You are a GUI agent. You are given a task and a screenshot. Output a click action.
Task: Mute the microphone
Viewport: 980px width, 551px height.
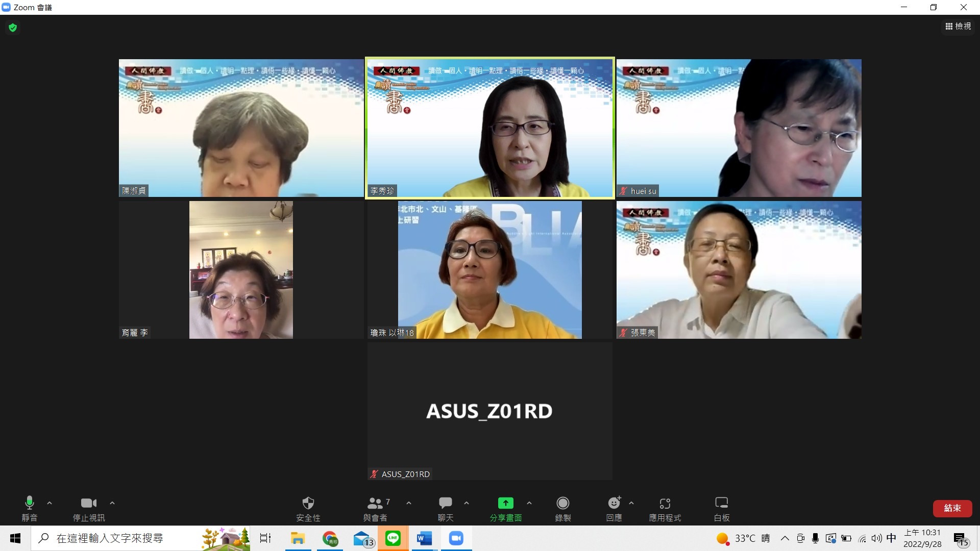pyautogui.click(x=30, y=508)
